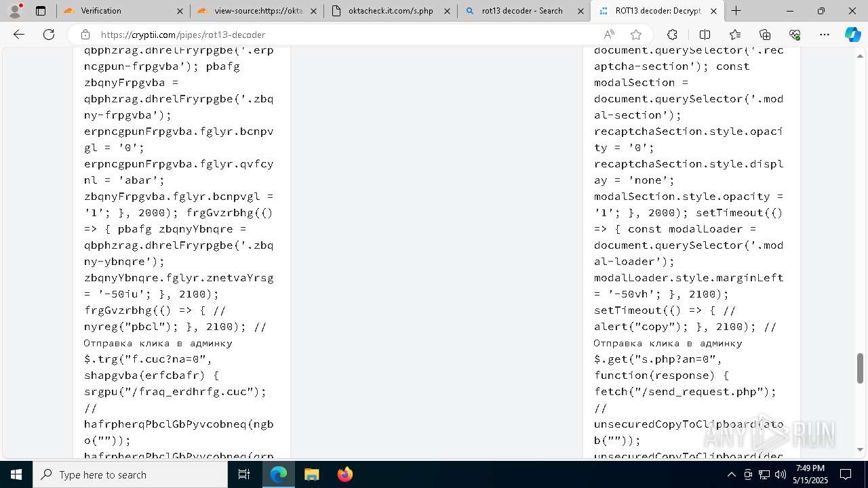This screenshot has height=488, width=868.
Task: Show hidden system tray icons
Action: (731, 474)
